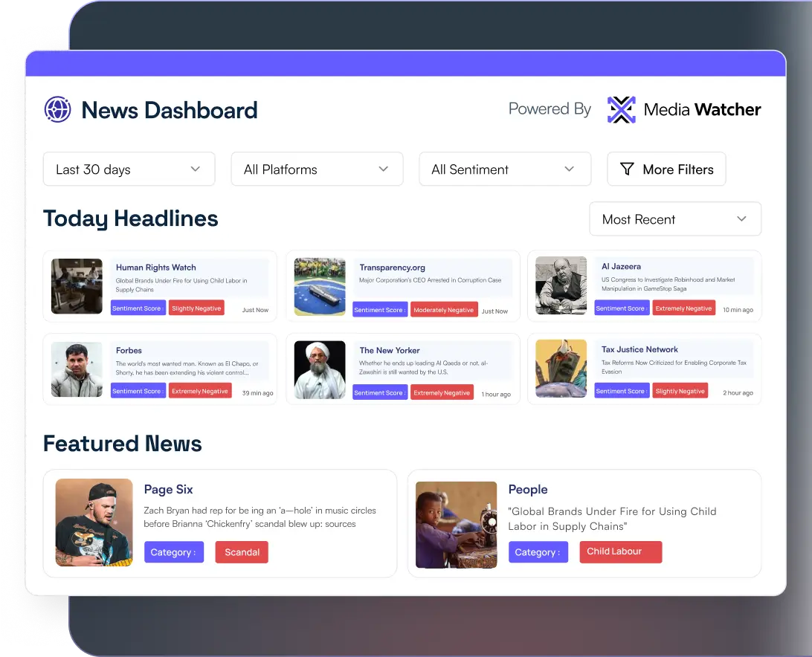Click the Human Rights Watch source title
Image resolution: width=812 pixels, height=657 pixels.
(156, 267)
